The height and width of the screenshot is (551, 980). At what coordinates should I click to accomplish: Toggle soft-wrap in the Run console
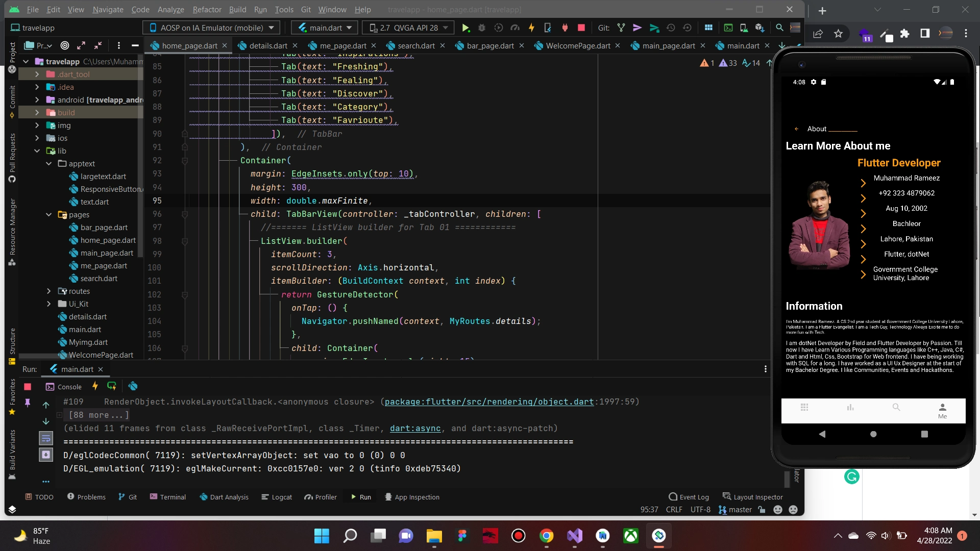point(46,438)
